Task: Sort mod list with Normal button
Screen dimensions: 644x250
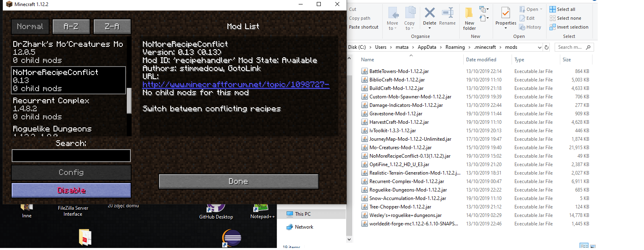Action: point(30,27)
